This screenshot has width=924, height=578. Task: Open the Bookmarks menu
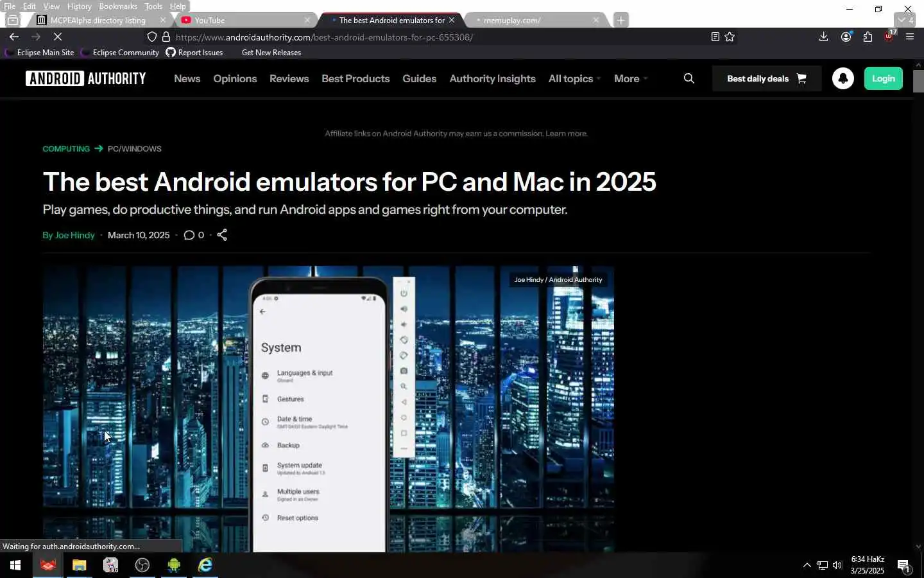click(x=118, y=6)
